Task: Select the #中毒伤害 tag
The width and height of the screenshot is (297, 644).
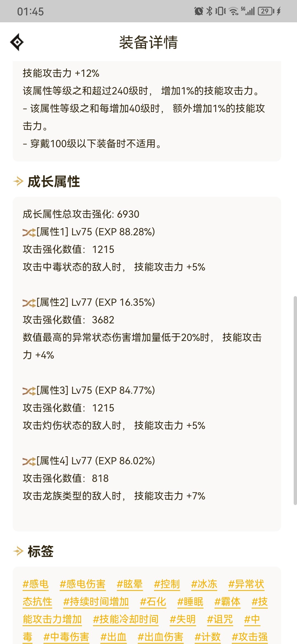Action: [66, 637]
